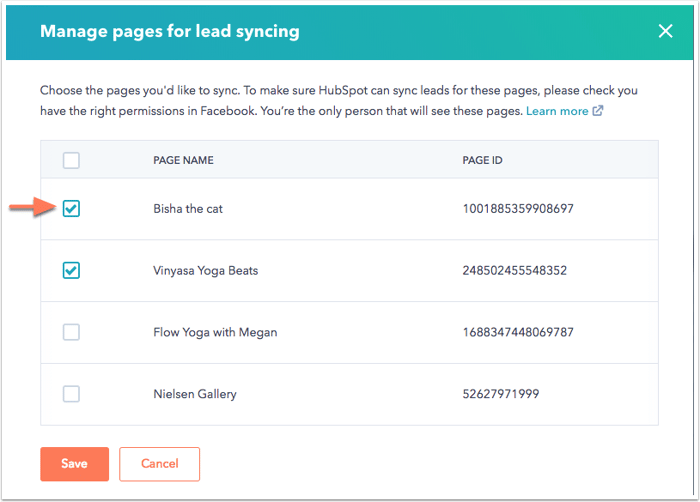Uncheck the Bisha the cat checkbox
The height and width of the screenshot is (502, 700).
point(71,209)
